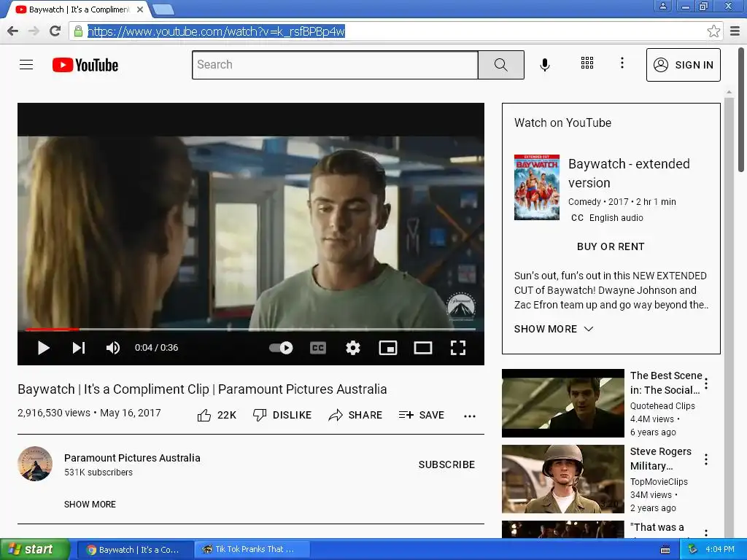Open a new browser tab

point(163,9)
